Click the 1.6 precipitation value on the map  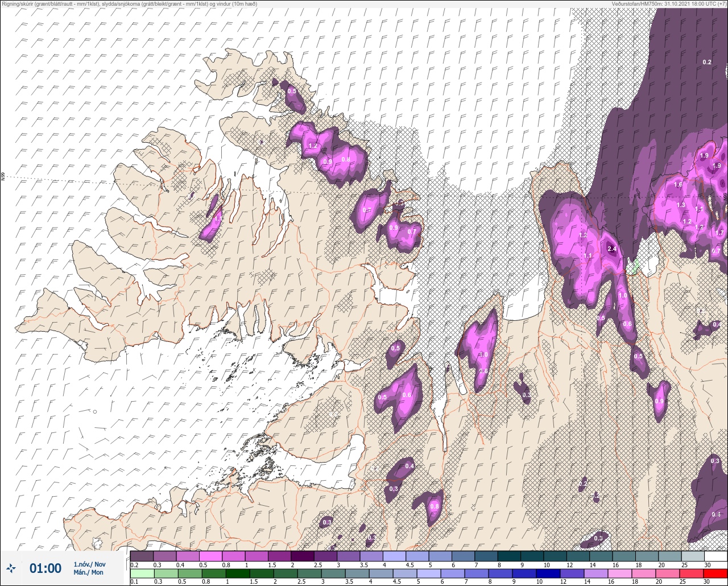678,184
